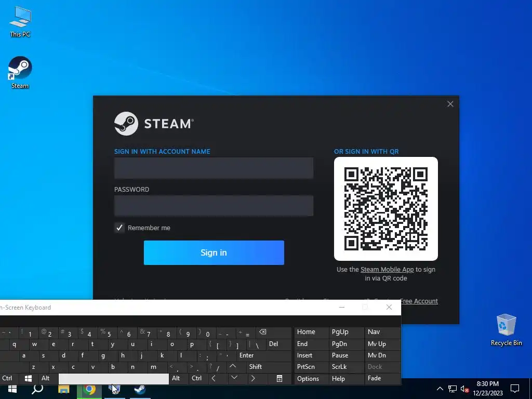Open File Explorer from the taskbar
The height and width of the screenshot is (399, 532).
click(63, 390)
